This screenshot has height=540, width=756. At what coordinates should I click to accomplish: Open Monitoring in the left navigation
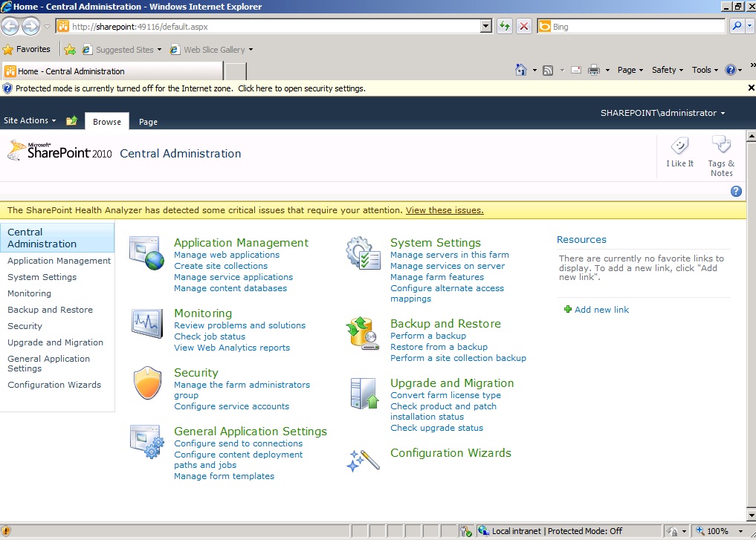[x=30, y=293]
